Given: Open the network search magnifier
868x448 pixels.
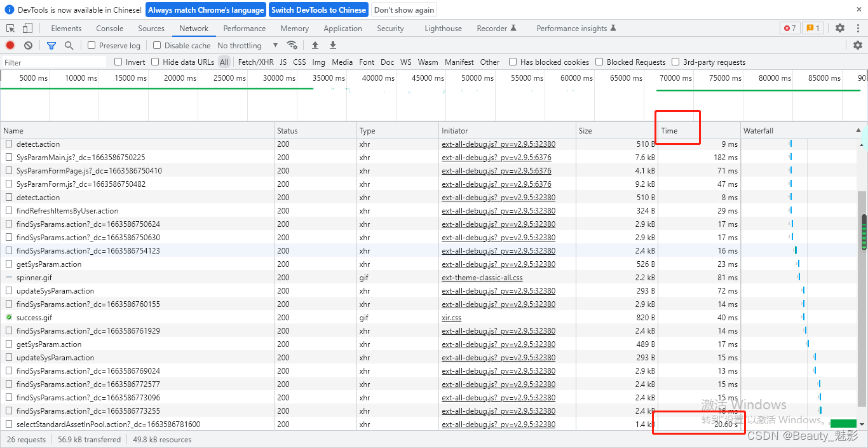Looking at the screenshot, I should (69, 46).
